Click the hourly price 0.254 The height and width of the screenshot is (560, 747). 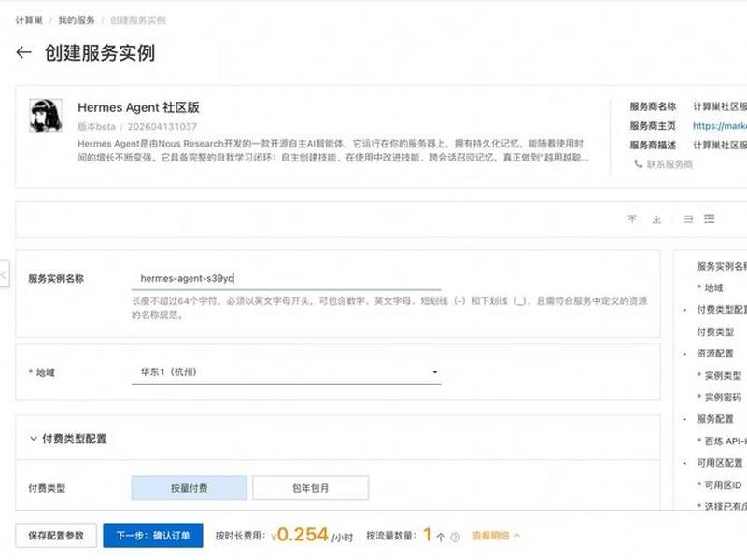(303, 534)
